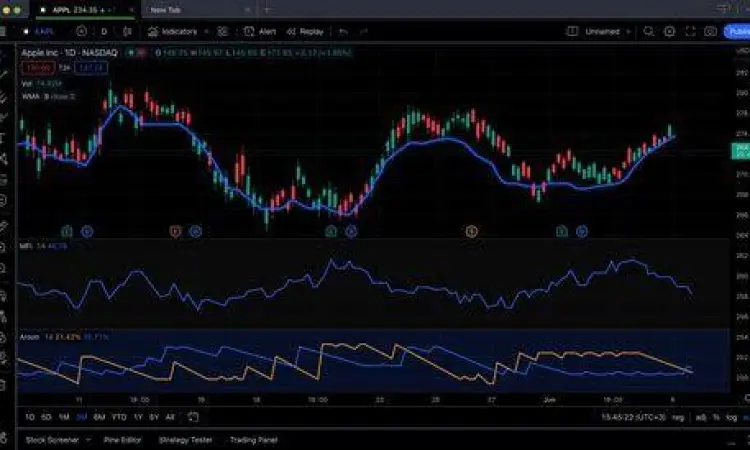Minimize the bottom panel
The height and width of the screenshot is (450, 750).
click(x=733, y=443)
